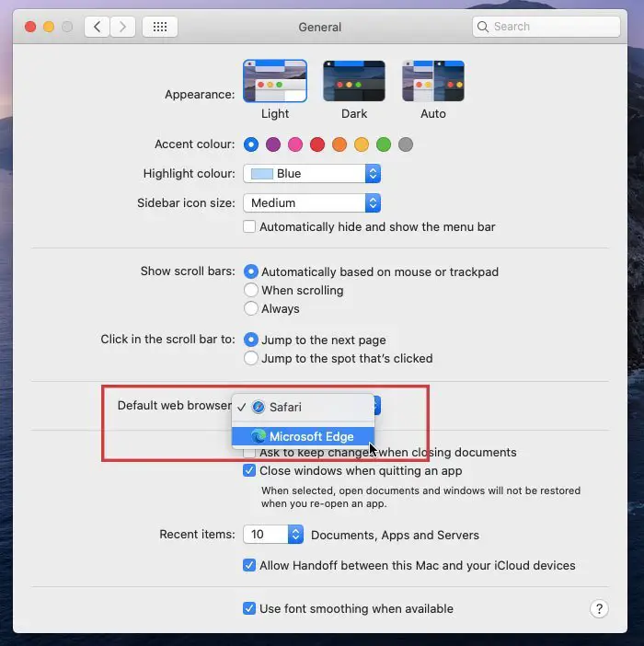This screenshot has width=644, height=646.
Task: Click the Sidebar icon size label
Action: (x=186, y=203)
